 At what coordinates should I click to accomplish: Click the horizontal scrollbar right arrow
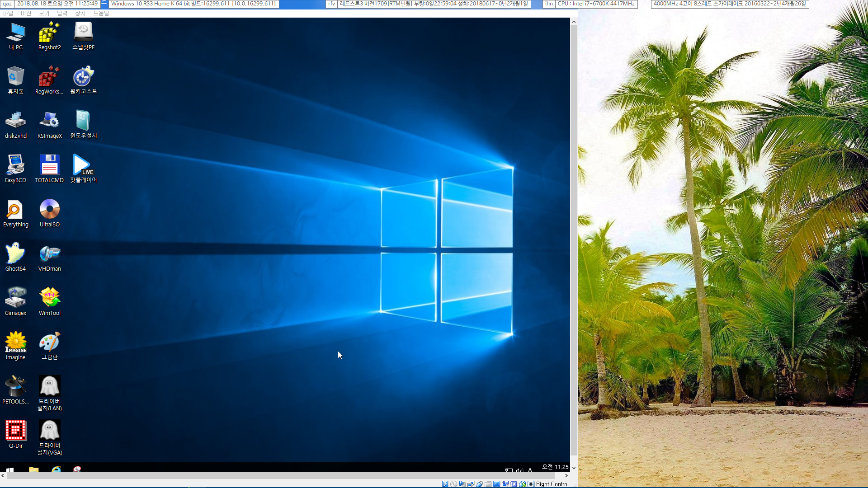[x=566, y=475]
